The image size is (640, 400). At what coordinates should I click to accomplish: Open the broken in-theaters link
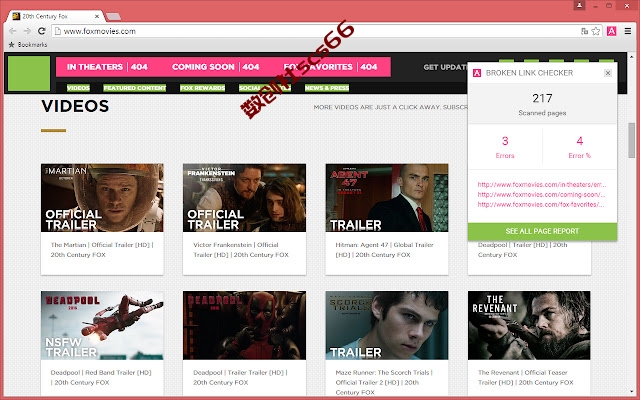(x=542, y=184)
